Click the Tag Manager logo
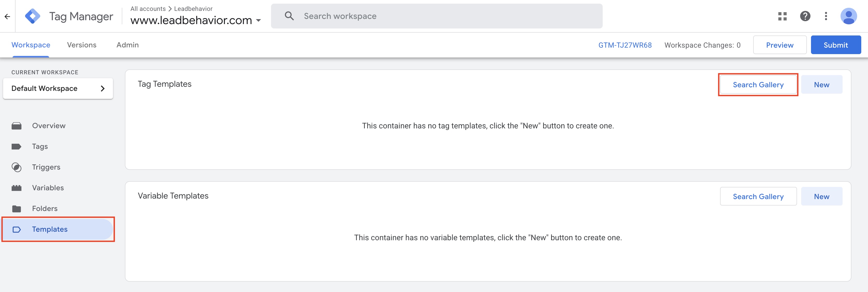 [x=33, y=16]
